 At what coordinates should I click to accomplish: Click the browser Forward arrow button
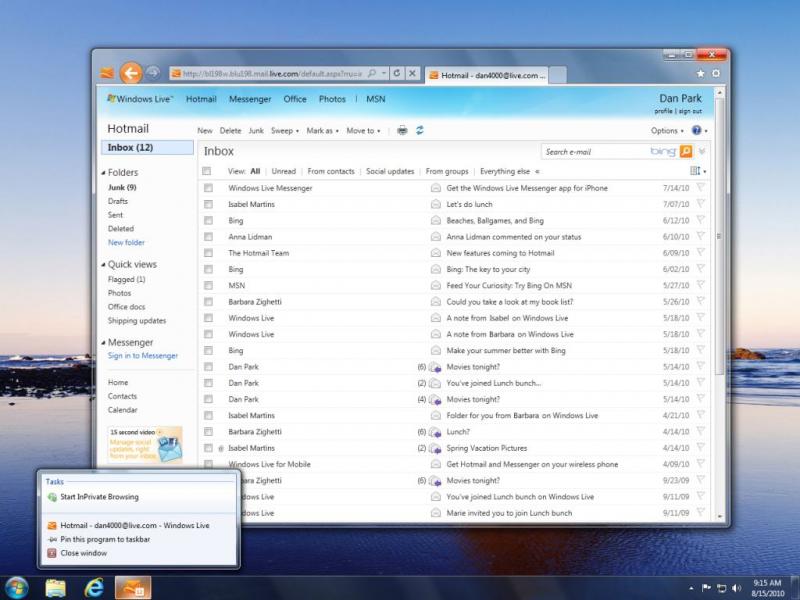(153, 73)
